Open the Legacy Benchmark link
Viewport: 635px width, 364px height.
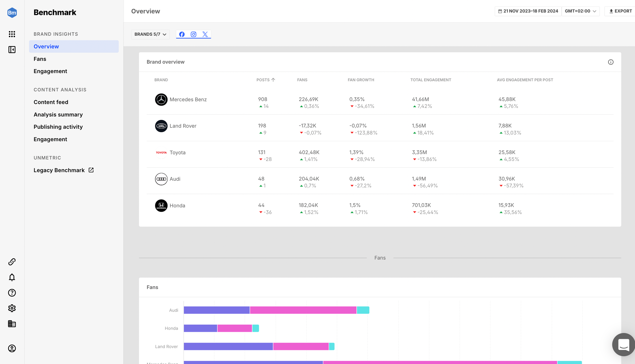click(59, 170)
